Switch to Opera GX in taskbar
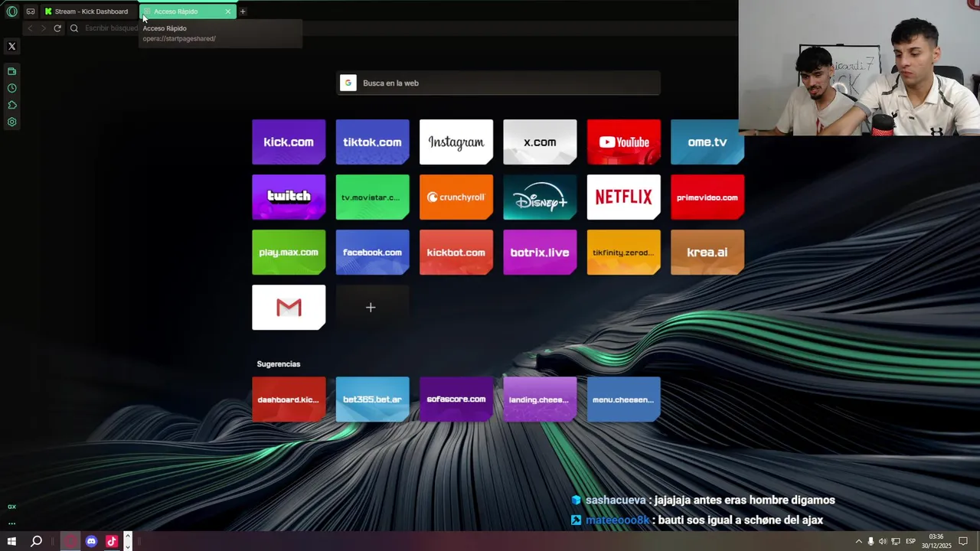Screen dimensions: 980x551 pyautogui.click(x=71, y=541)
